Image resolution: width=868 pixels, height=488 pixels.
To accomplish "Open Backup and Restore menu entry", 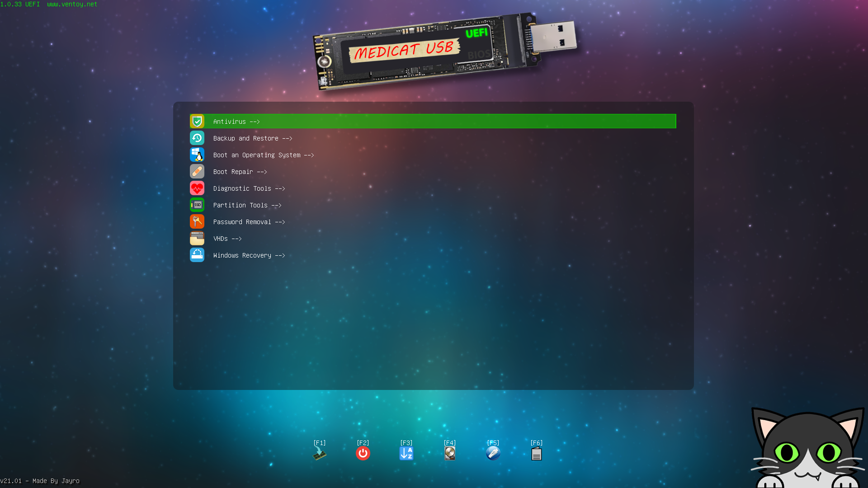I will coord(433,138).
